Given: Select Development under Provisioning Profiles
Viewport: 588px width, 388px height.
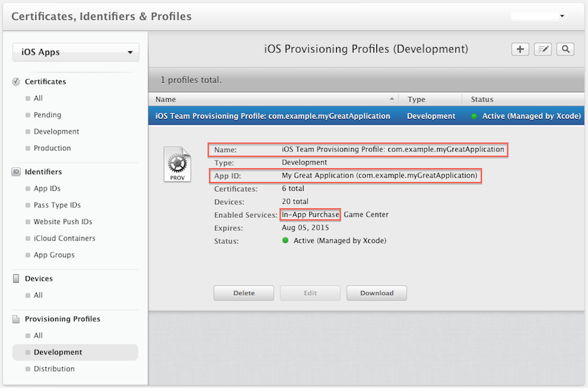Looking at the screenshot, I should [58, 352].
